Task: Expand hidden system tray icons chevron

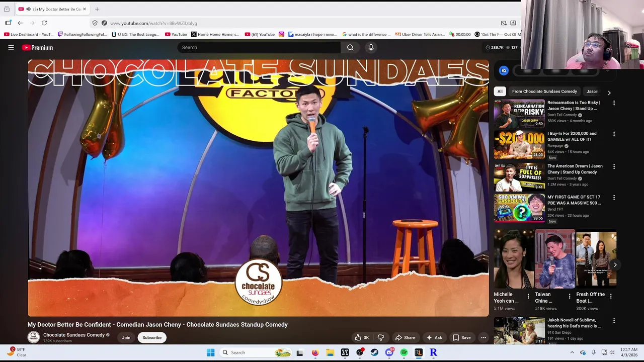Action: (x=572, y=352)
